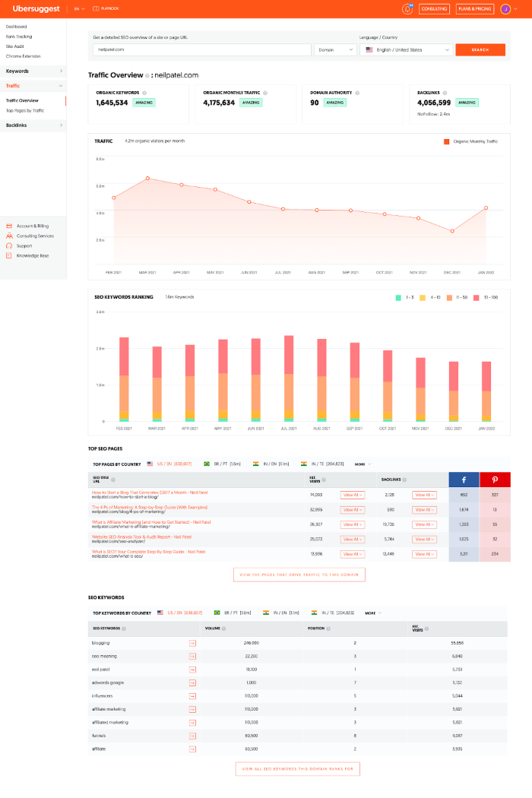This screenshot has width=532, height=798.
Task: Click the Playbook book icon
Action: (95, 8)
